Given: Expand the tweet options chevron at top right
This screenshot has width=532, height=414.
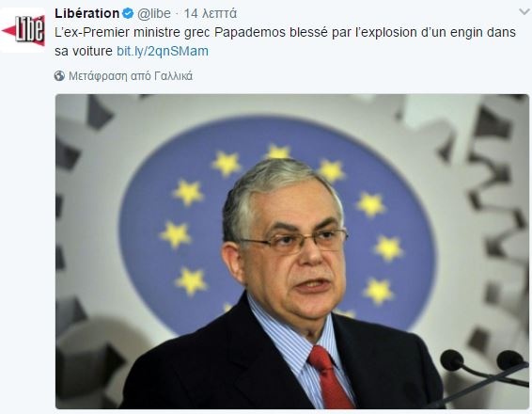Looking at the screenshot, I should (x=524, y=12).
